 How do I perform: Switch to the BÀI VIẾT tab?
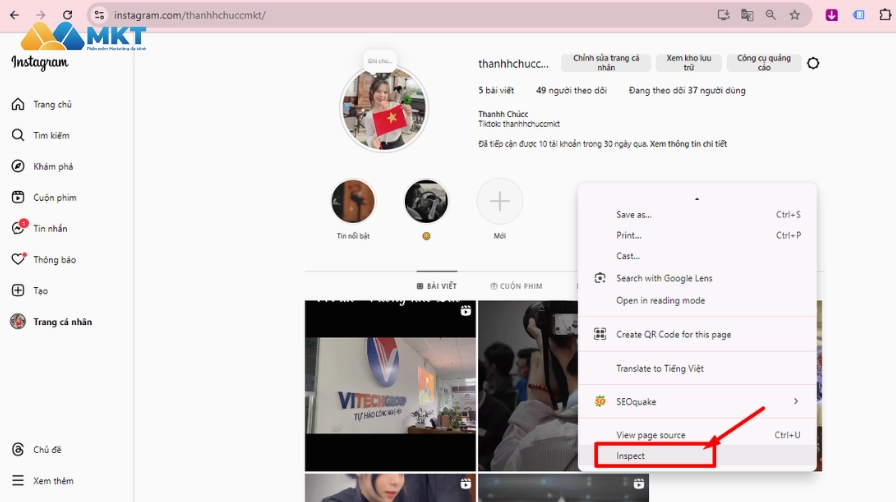click(x=437, y=286)
